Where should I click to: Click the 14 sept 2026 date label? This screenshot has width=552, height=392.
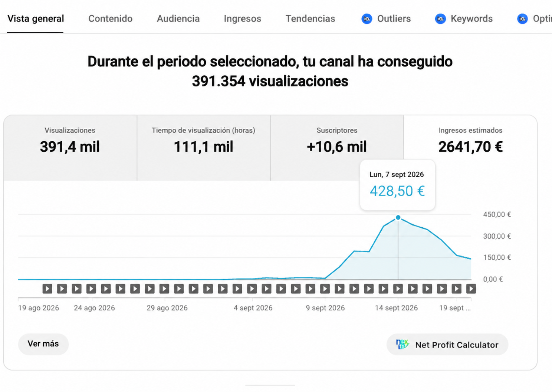[x=396, y=308]
